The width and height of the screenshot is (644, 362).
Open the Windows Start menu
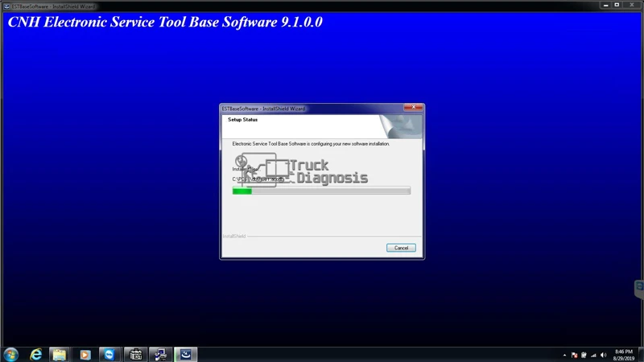coord(11,355)
